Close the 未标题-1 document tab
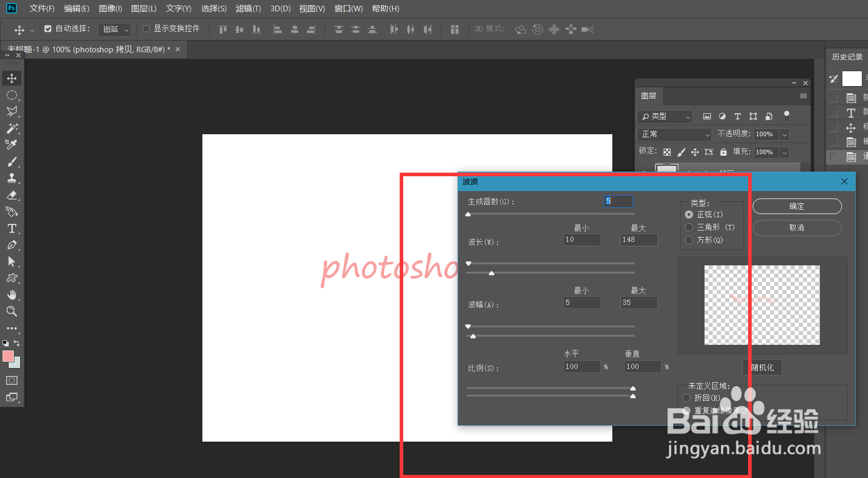This screenshot has height=478, width=868. pos(178,50)
